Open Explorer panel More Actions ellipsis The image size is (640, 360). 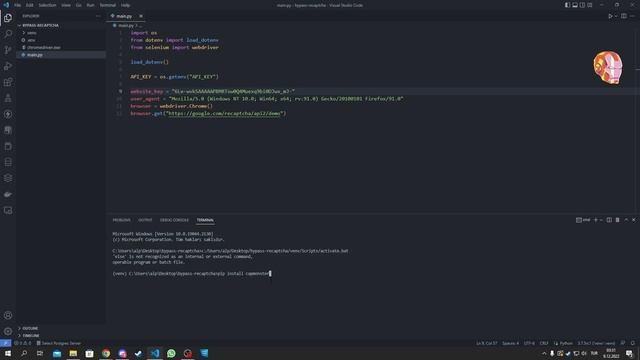click(x=98, y=16)
